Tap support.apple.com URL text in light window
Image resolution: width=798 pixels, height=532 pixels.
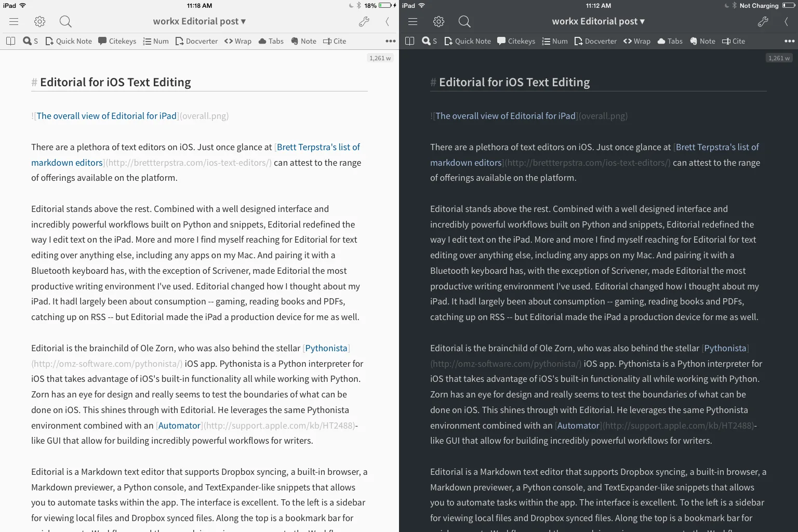[279, 425]
